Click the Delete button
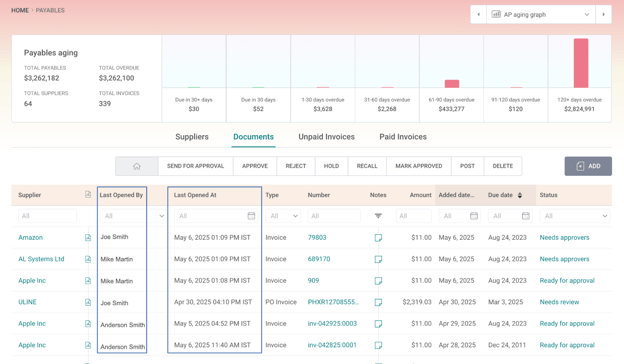 pyautogui.click(x=503, y=166)
